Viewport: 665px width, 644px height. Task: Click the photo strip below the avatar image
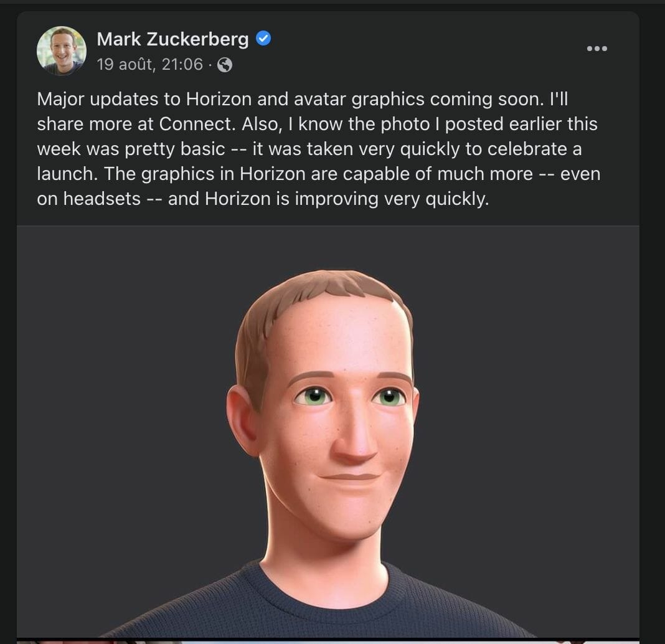click(x=328, y=640)
